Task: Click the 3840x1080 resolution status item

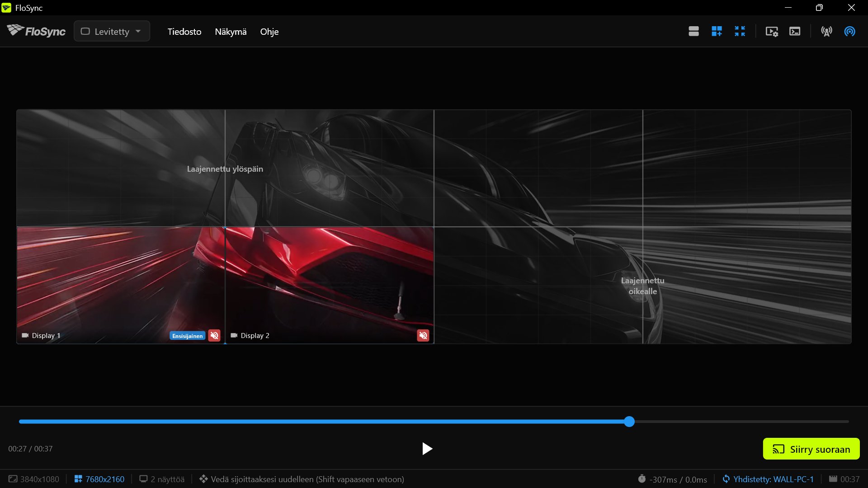Action: pyautogui.click(x=34, y=479)
